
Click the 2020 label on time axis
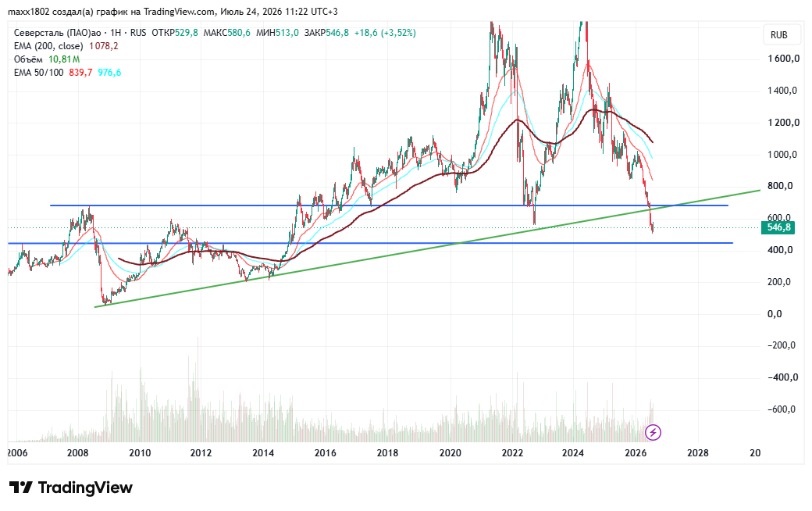click(x=450, y=453)
